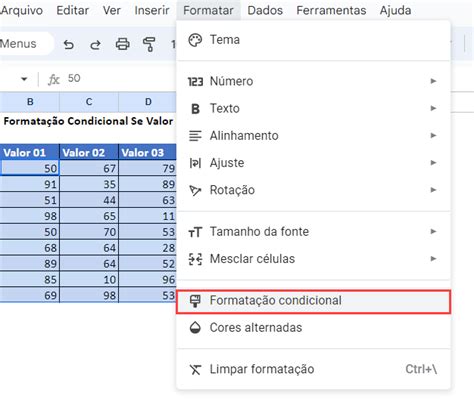Click the Cores alternadas droplet icon
Screen dimensions: 474x399
[x=195, y=328]
